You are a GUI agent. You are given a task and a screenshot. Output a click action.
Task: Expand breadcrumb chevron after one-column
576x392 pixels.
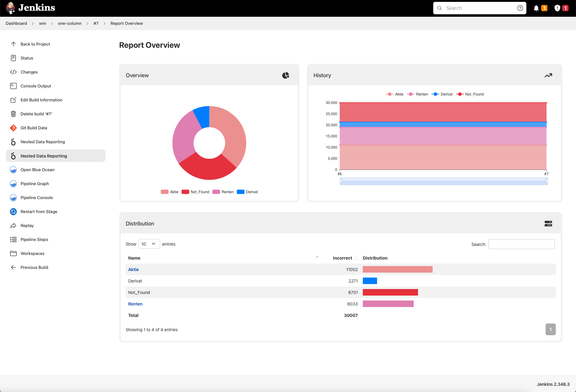click(88, 24)
